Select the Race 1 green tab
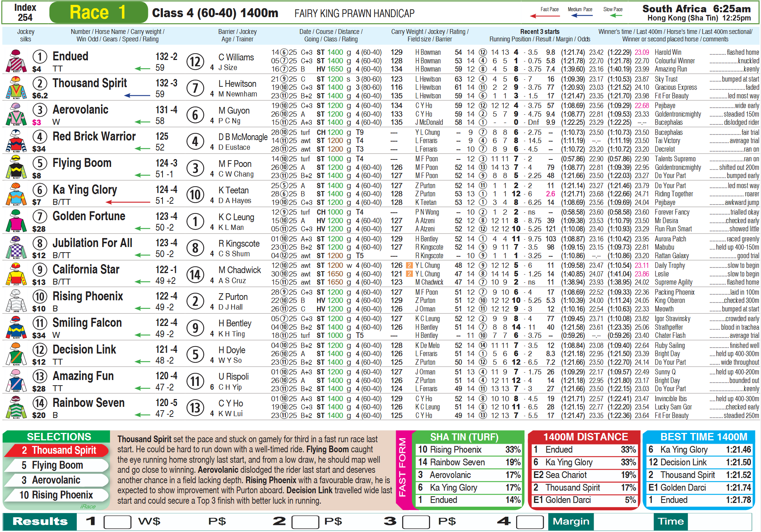This screenshot has height=532, width=761. click(98, 13)
